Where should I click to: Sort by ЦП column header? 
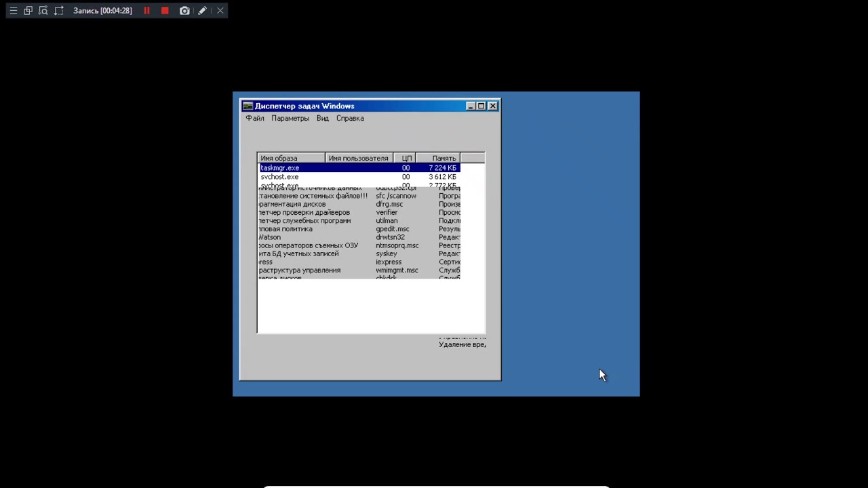tap(404, 158)
